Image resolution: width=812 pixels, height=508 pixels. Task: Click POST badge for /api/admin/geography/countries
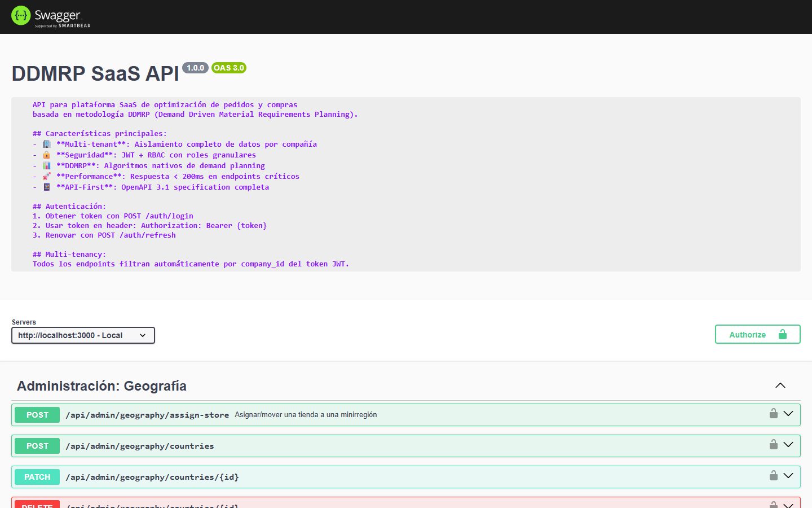tap(37, 446)
